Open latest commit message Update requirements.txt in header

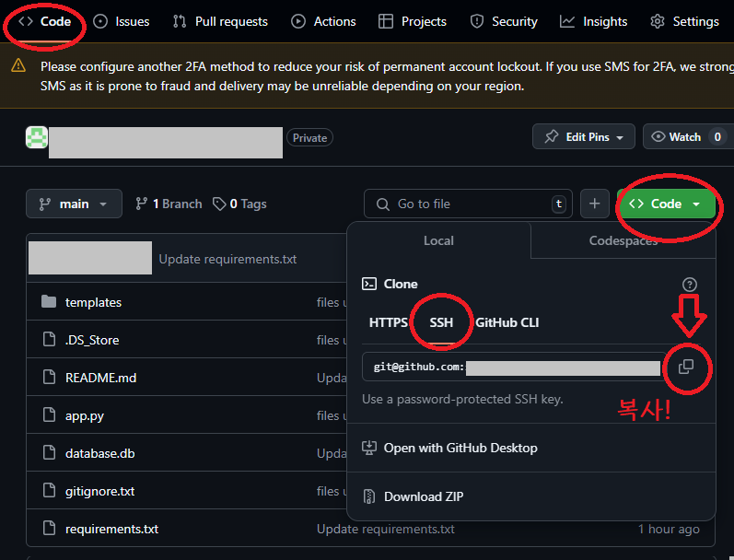click(227, 259)
